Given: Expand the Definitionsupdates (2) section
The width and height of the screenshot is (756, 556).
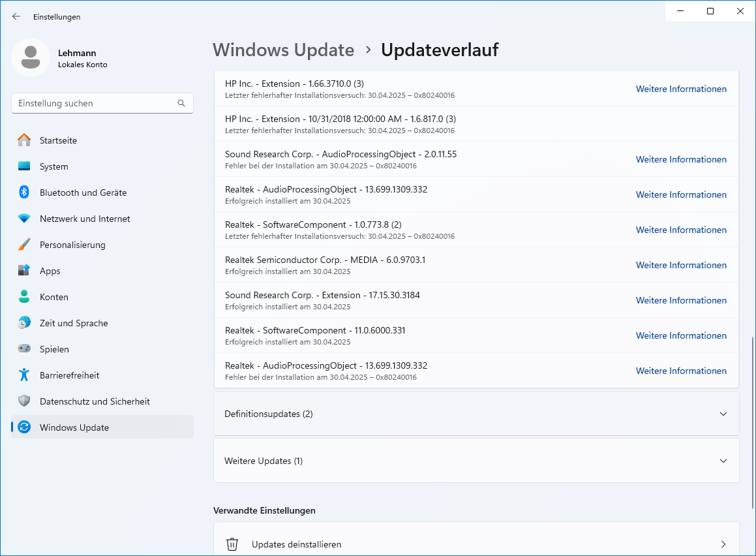Looking at the screenshot, I should 476,414.
